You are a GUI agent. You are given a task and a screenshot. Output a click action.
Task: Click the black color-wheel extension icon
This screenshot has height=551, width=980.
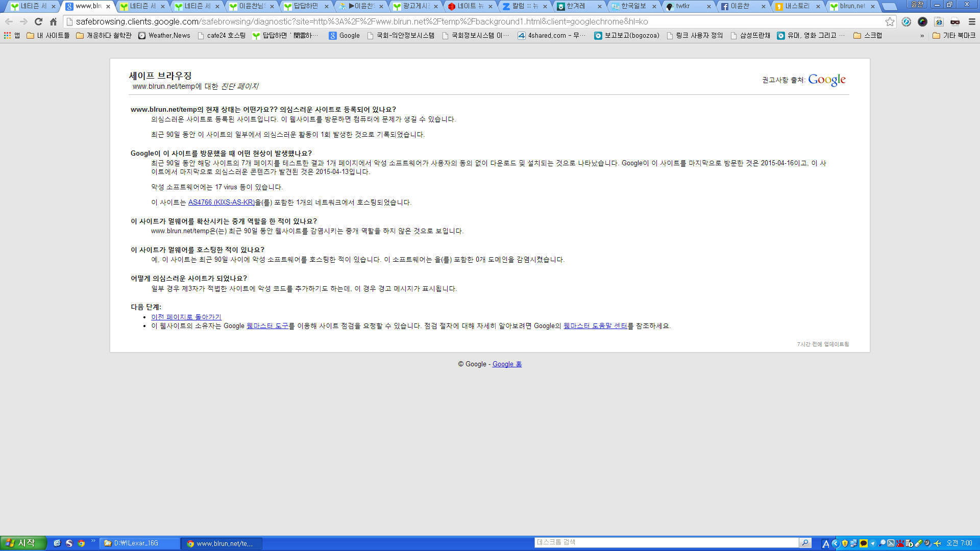click(x=922, y=22)
